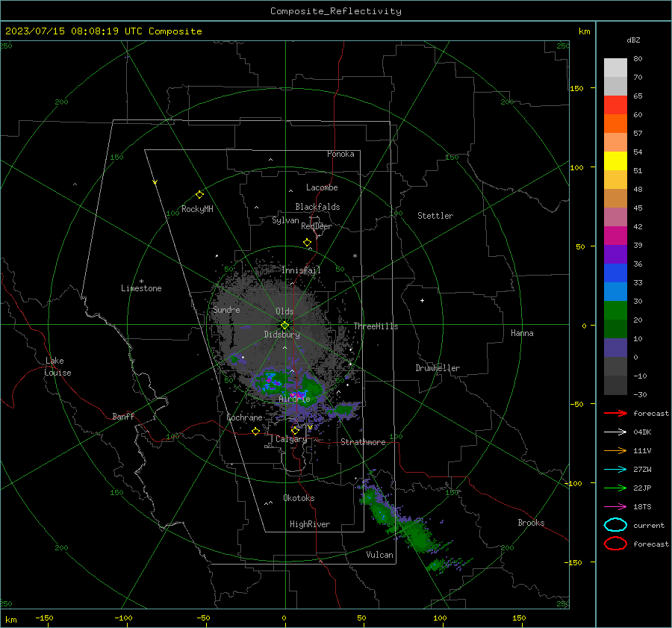This screenshot has width=672, height=628.
Task: Click the Innisfail city label
Action: click(301, 270)
